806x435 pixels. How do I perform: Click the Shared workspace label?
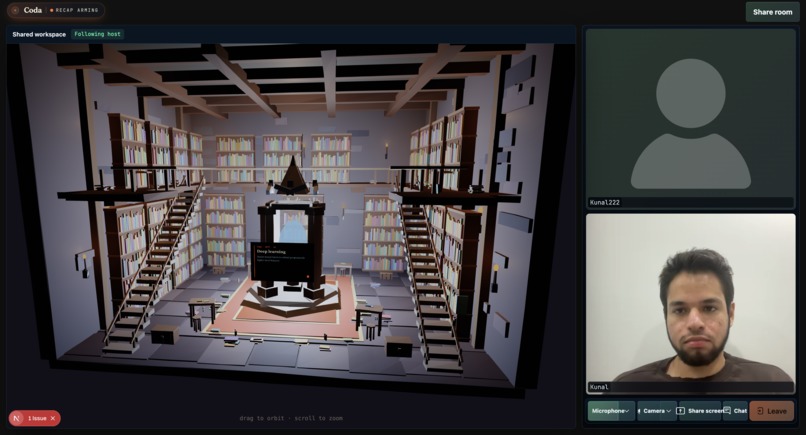pyautogui.click(x=39, y=34)
